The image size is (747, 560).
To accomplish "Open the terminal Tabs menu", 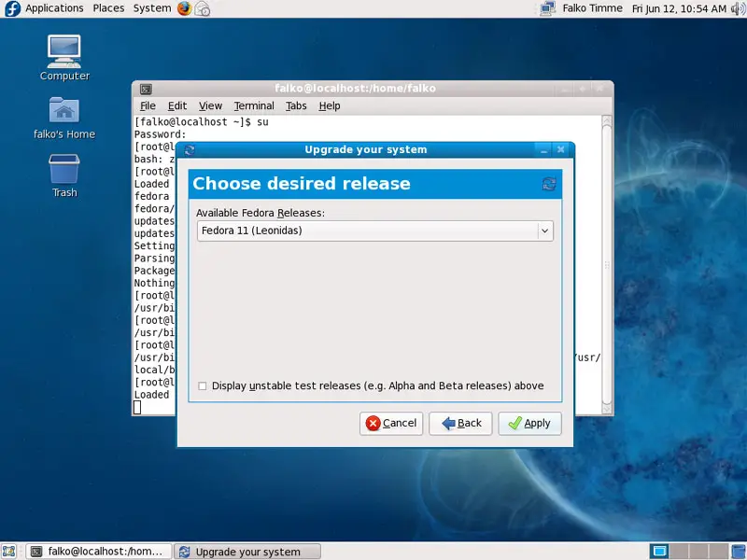I will click(x=296, y=105).
